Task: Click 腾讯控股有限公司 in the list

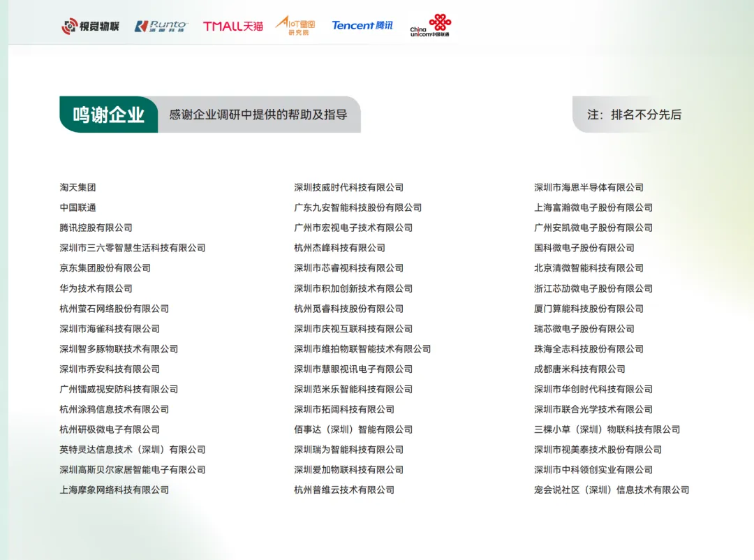Action: [96, 228]
